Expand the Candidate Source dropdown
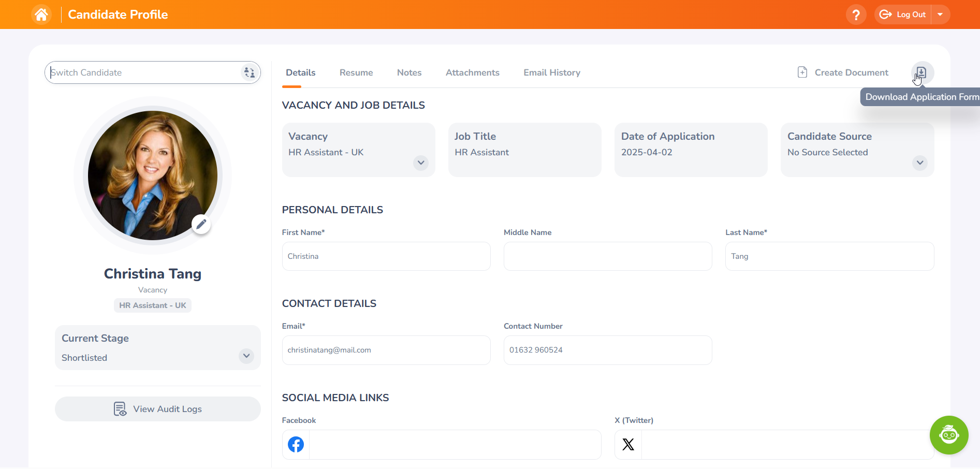The image size is (980, 469). 919,163
